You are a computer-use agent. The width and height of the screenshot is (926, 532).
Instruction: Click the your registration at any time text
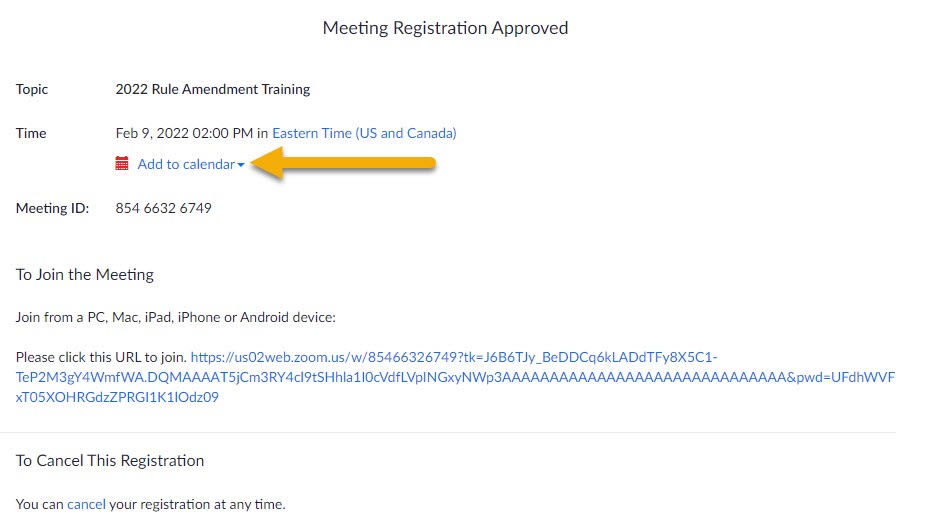(x=197, y=504)
